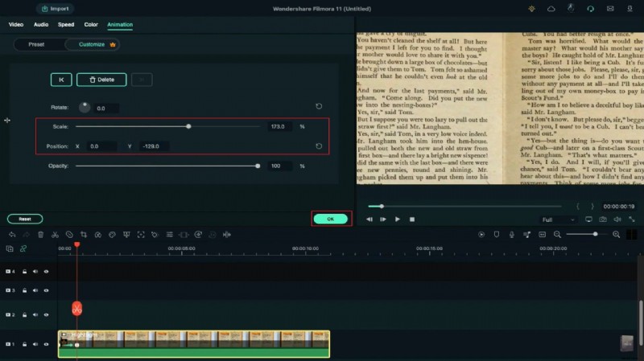Select the Crop tool in timeline toolbar

coord(83,235)
